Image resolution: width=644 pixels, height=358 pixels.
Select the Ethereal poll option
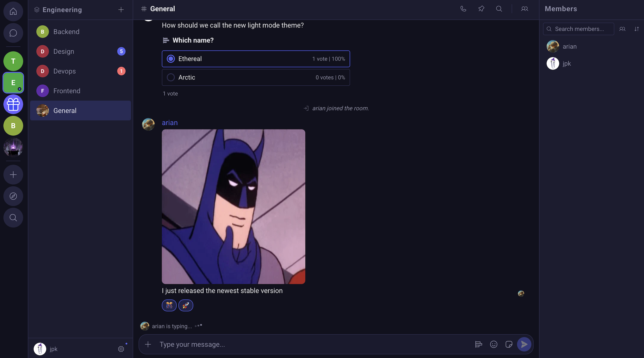pos(256,59)
